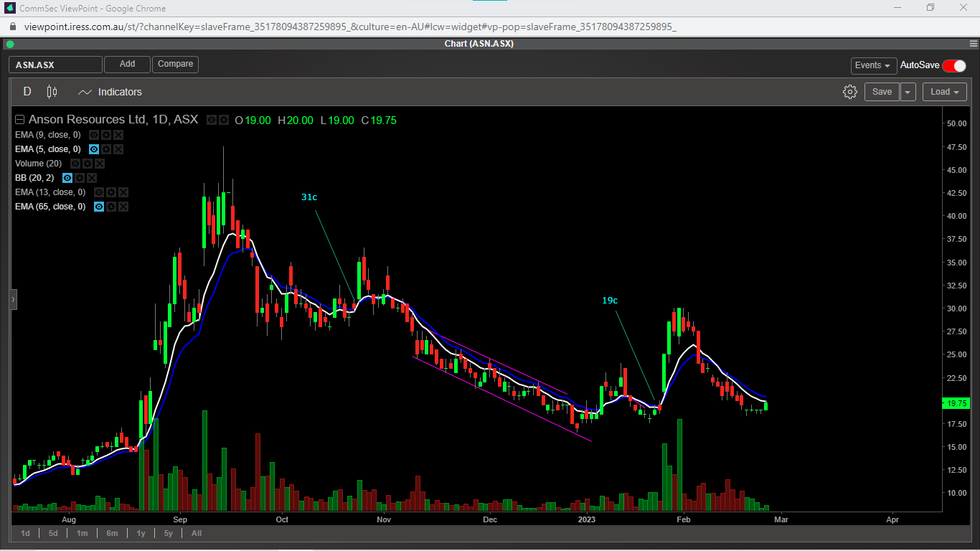Show the hidden EMA (13, close, 0)
This screenshot has width=980, height=551.
[x=99, y=192]
